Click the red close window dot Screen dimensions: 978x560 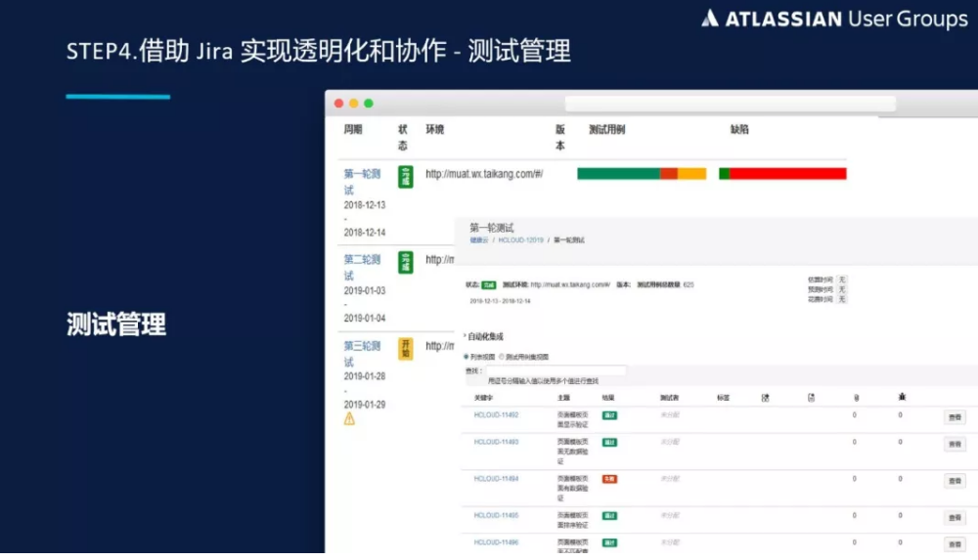click(x=338, y=104)
